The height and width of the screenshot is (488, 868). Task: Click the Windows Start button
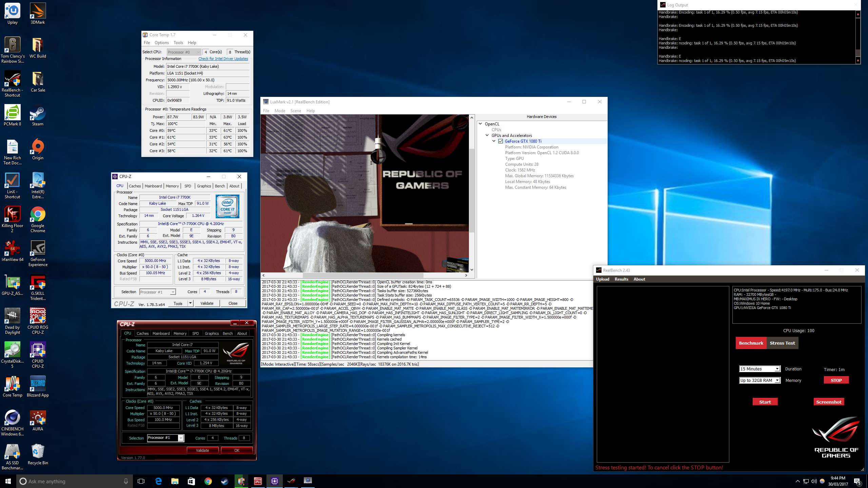click(8, 481)
